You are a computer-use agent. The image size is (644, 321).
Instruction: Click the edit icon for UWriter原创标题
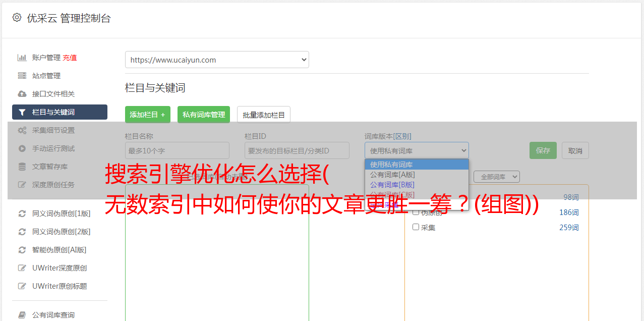point(22,286)
